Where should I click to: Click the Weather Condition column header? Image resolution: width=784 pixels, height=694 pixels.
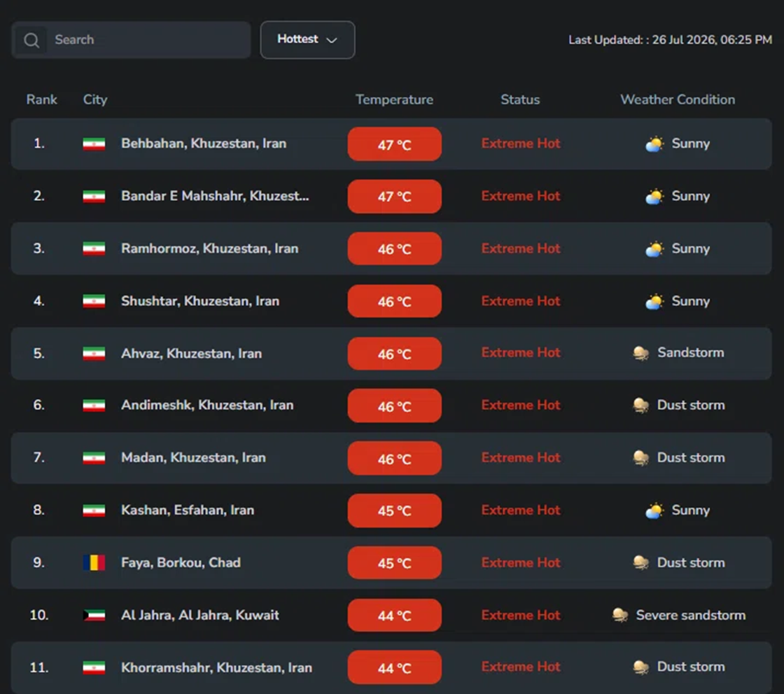click(x=678, y=99)
